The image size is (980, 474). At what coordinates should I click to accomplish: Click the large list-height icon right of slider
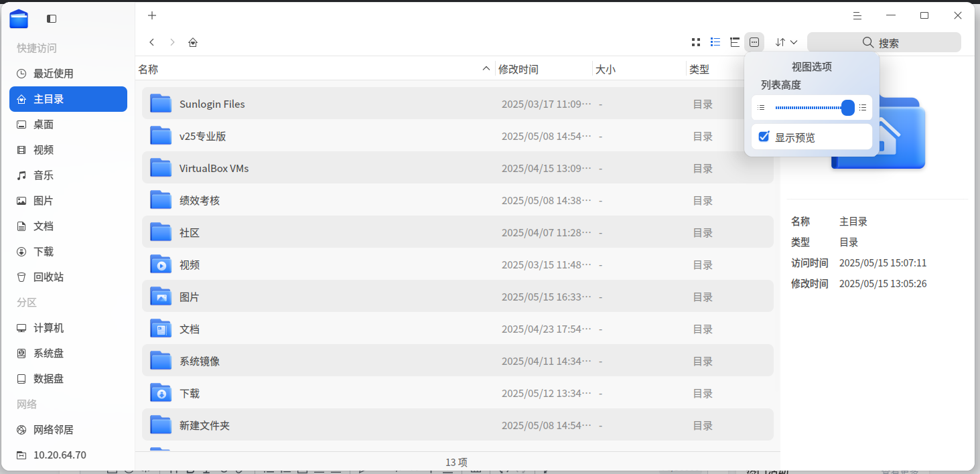(x=863, y=107)
